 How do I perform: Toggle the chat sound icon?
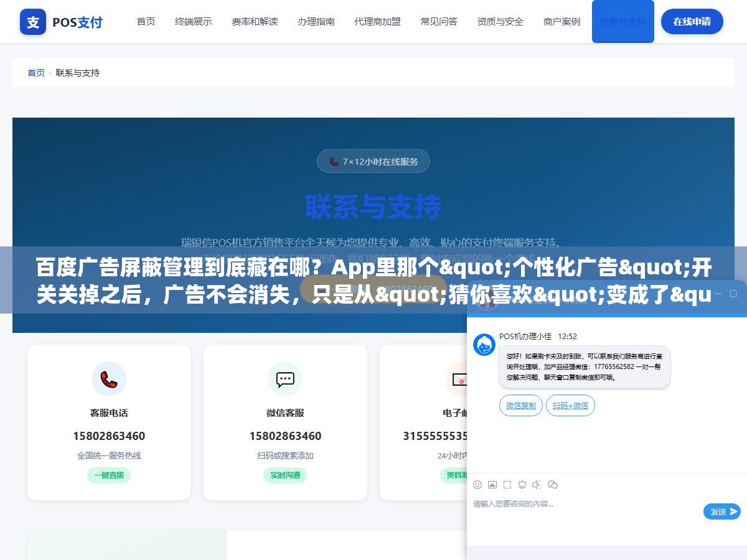coord(537,484)
